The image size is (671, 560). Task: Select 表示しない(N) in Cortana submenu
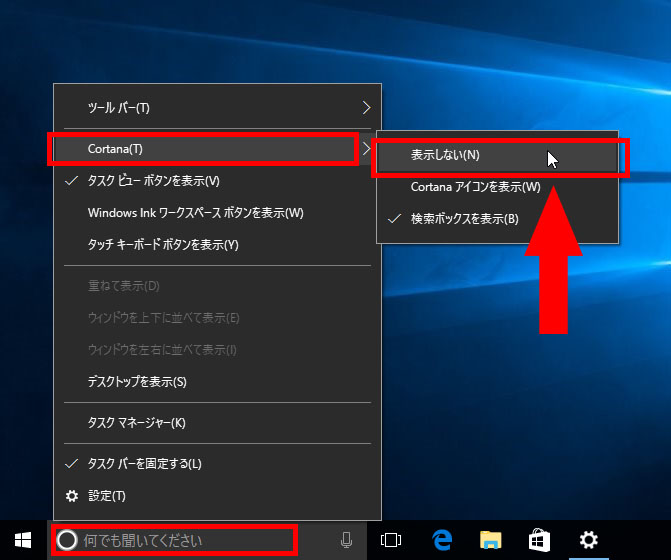(497, 155)
